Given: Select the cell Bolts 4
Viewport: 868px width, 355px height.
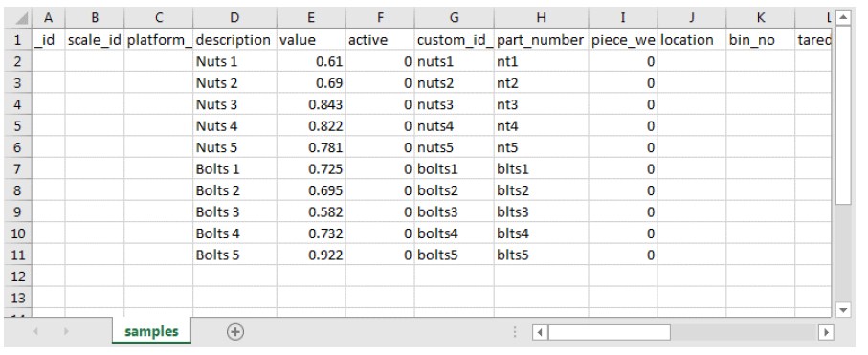Looking at the screenshot, I should click(x=234, y=233).
